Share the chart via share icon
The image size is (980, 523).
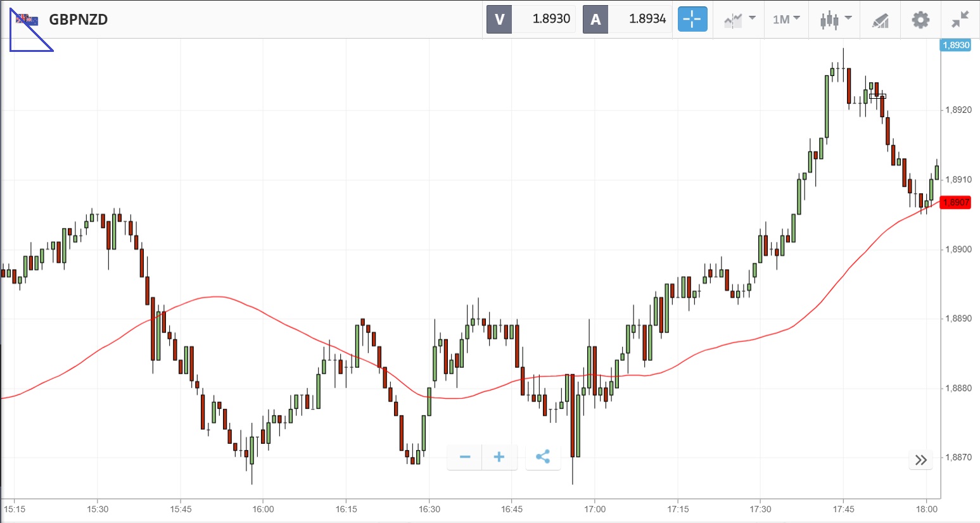pyautogui.click(x=543, y=457)
